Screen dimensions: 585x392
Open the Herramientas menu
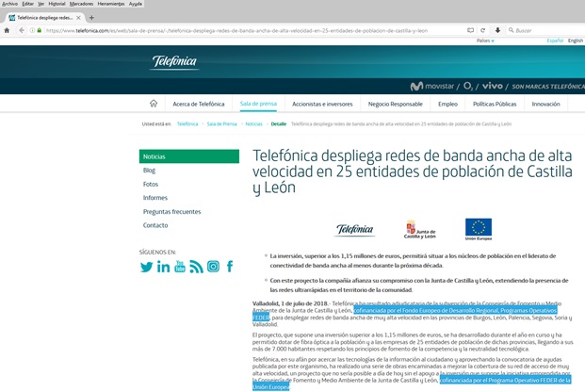point(111,4)
